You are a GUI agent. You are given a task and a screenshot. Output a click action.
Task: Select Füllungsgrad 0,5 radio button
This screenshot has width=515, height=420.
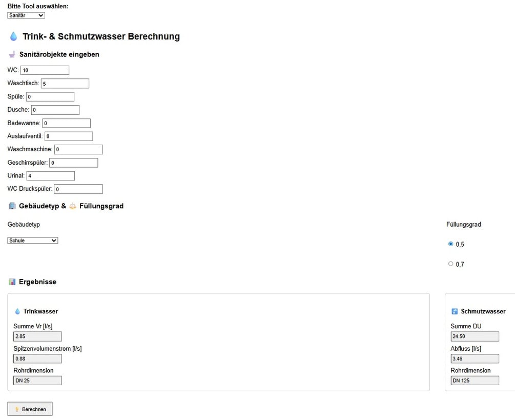[x=451, y=244]
